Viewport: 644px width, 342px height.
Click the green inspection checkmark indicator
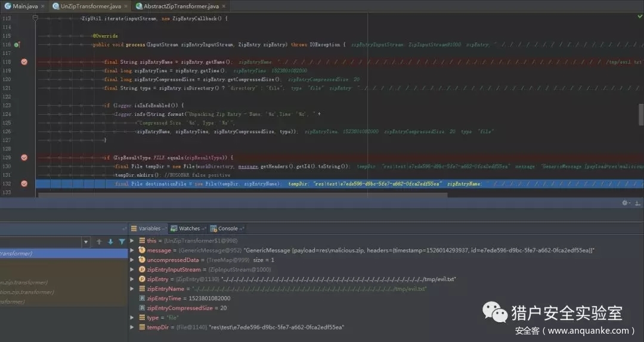(x=639, y=17)
